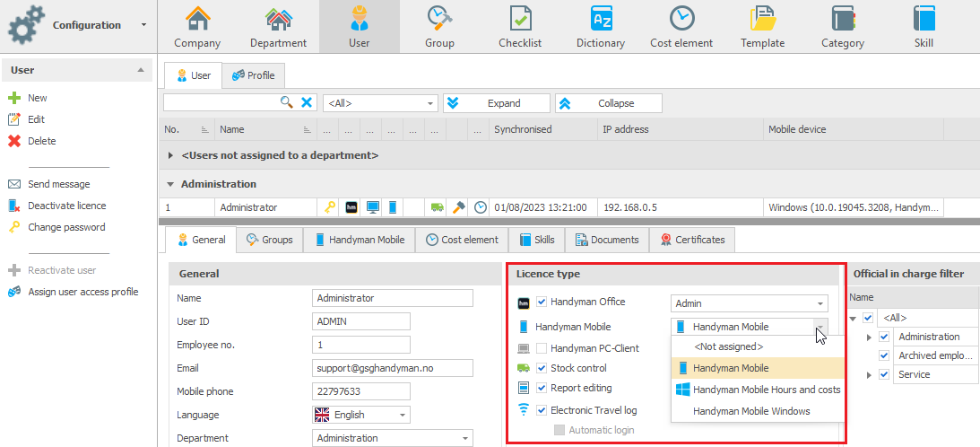Click the search magnifier icon
Viewport: 980px width, 447px height.
click(286, 102)
